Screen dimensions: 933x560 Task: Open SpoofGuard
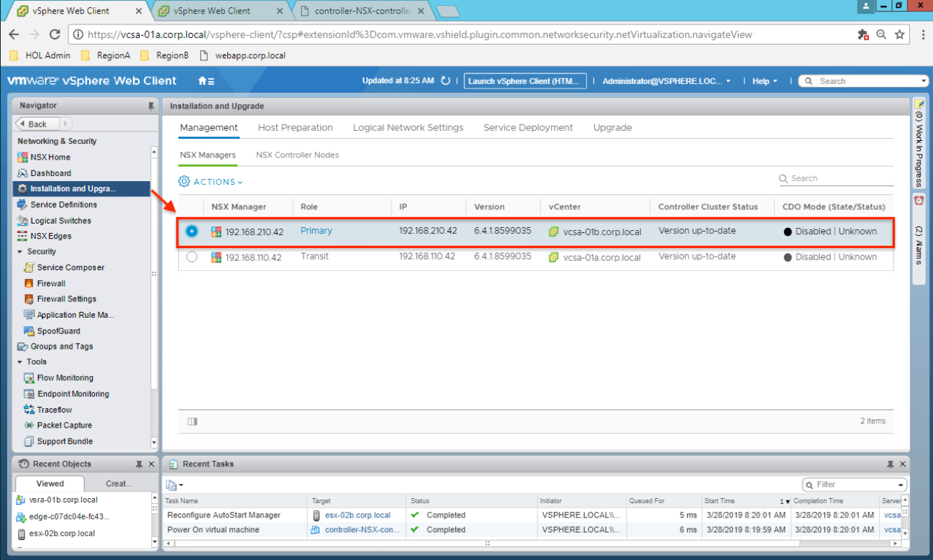[58, 331]
